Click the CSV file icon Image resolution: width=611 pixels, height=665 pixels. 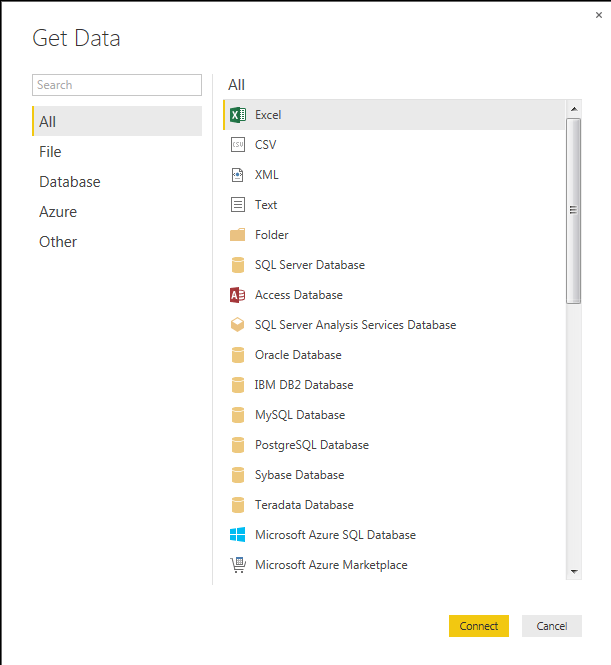[x=237, y=145]
